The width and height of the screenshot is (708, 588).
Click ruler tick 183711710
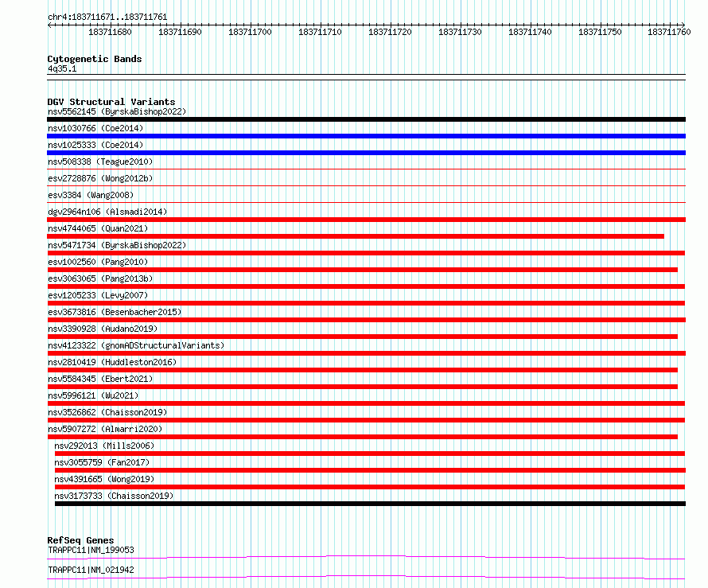point(320,32)
